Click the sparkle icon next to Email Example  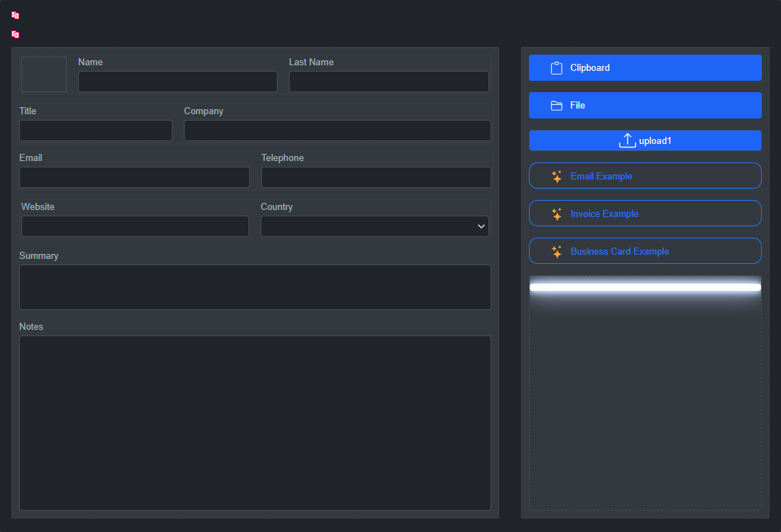[557, 176]
